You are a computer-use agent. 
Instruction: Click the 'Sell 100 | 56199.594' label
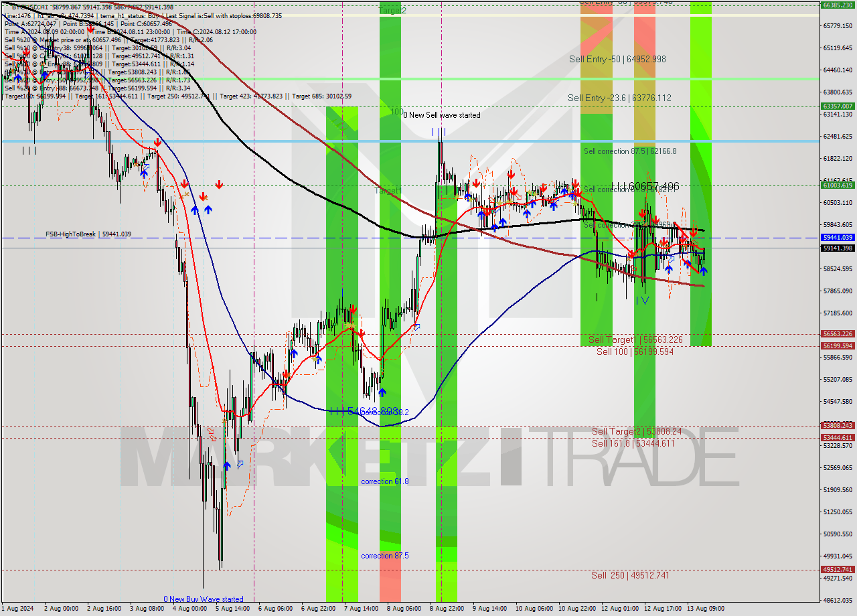[x=635, y=352]
